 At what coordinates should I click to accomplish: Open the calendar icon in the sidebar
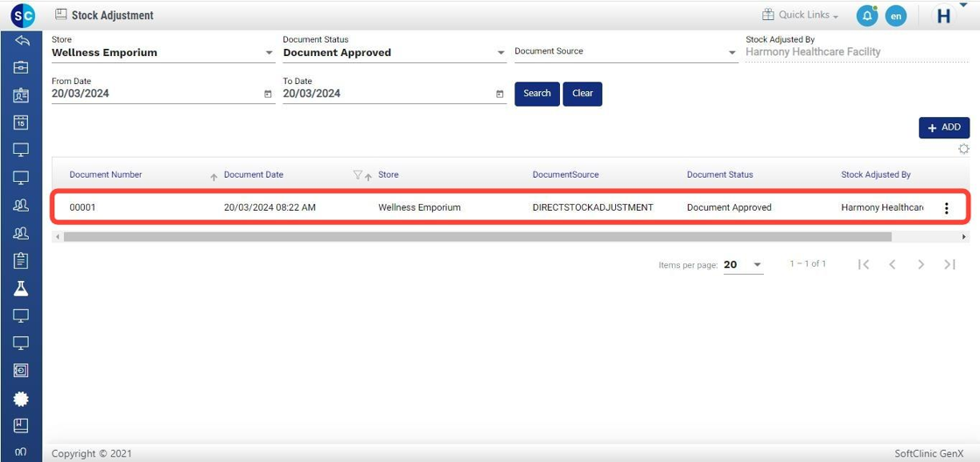[x=22, y=122]
